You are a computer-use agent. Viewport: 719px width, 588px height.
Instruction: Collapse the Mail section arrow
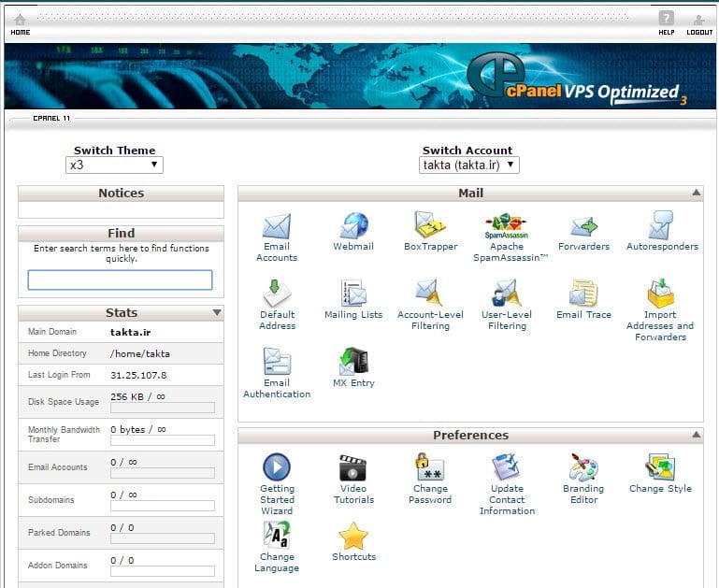[x=696, y=193]
